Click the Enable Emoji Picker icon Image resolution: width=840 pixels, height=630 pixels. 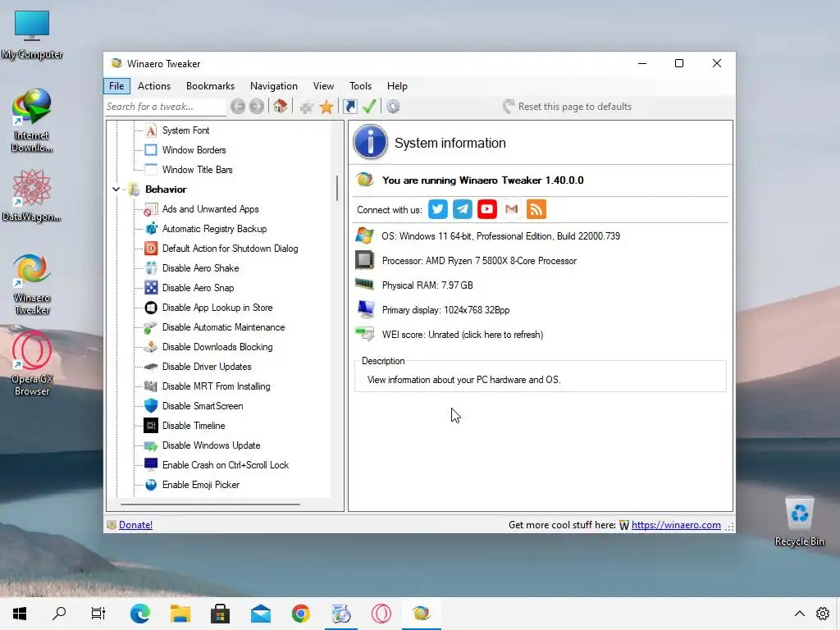151,484
